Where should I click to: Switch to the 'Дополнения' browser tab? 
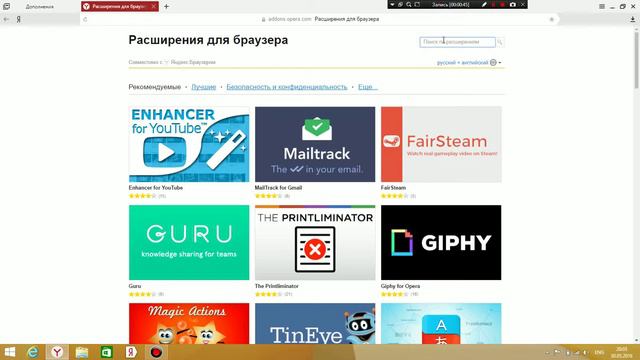pos(40,7)
